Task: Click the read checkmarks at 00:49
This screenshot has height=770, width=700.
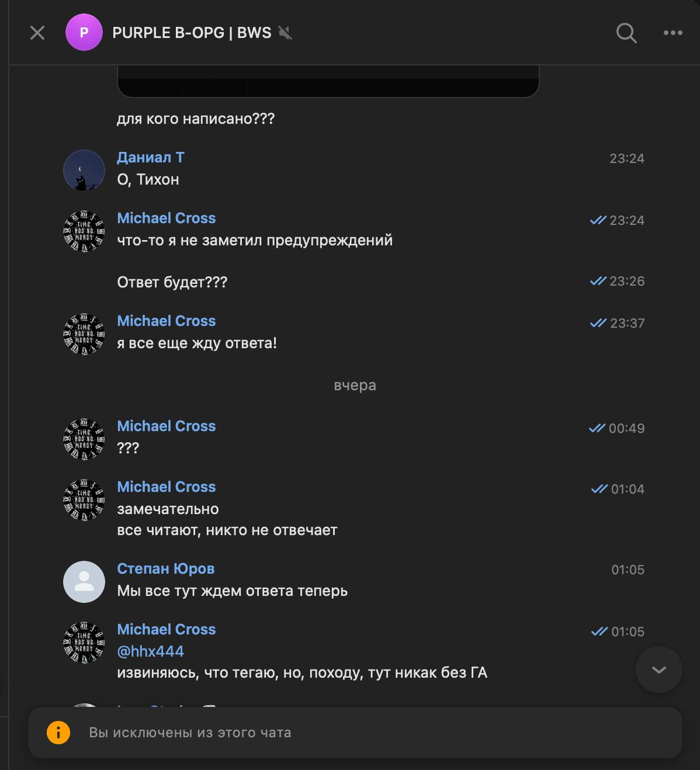Action: tap(597, 428)
